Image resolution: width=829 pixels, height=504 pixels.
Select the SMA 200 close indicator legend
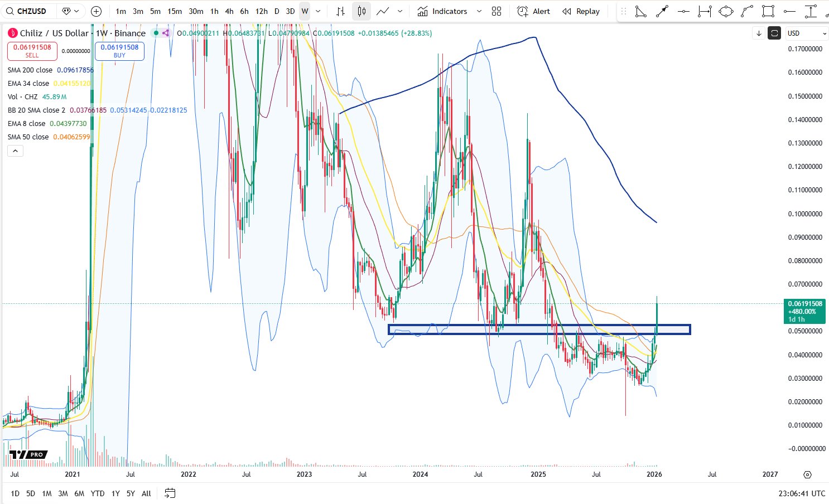30,70
